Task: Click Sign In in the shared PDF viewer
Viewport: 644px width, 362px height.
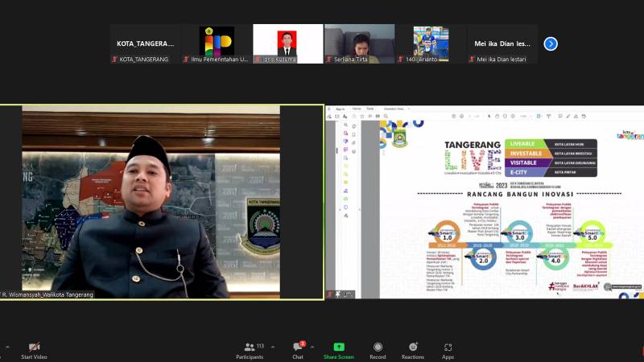Action: click(340, 109)
